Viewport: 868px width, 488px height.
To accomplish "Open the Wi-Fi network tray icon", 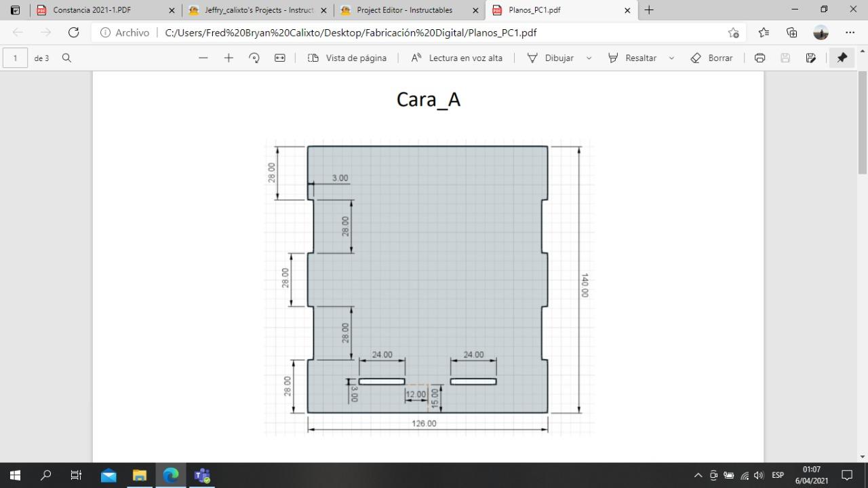I will click(745, 475).
